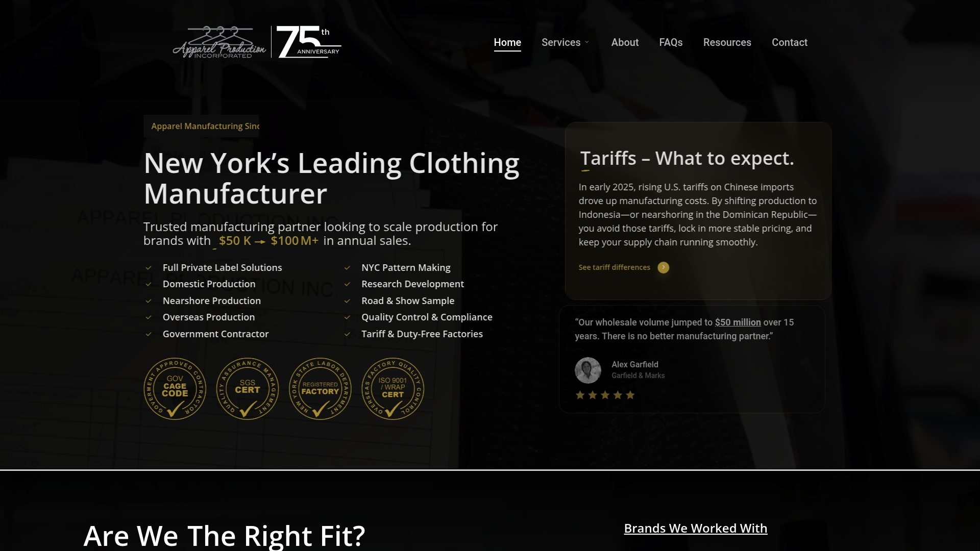Click the gold arrow beside See tariff differences

tap(663, 267)
